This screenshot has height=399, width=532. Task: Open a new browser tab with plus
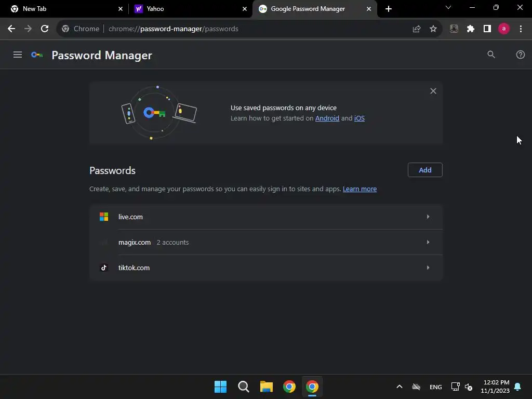[389, 9]
